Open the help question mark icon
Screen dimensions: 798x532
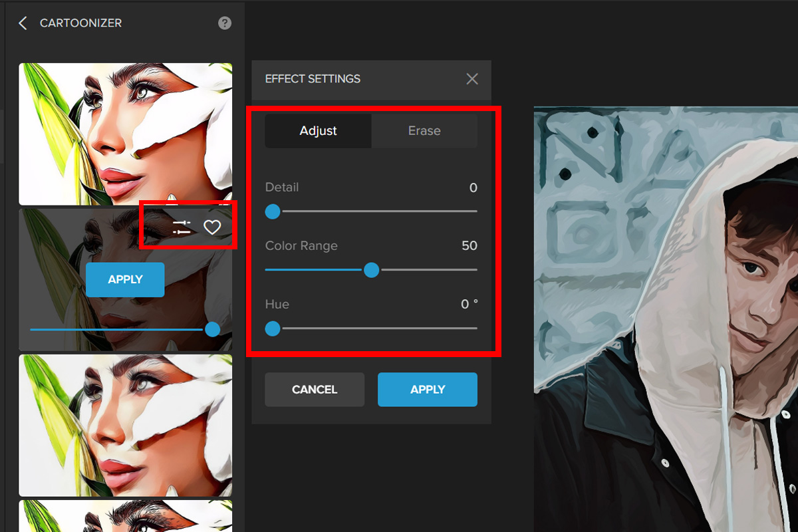pos(225,23)
